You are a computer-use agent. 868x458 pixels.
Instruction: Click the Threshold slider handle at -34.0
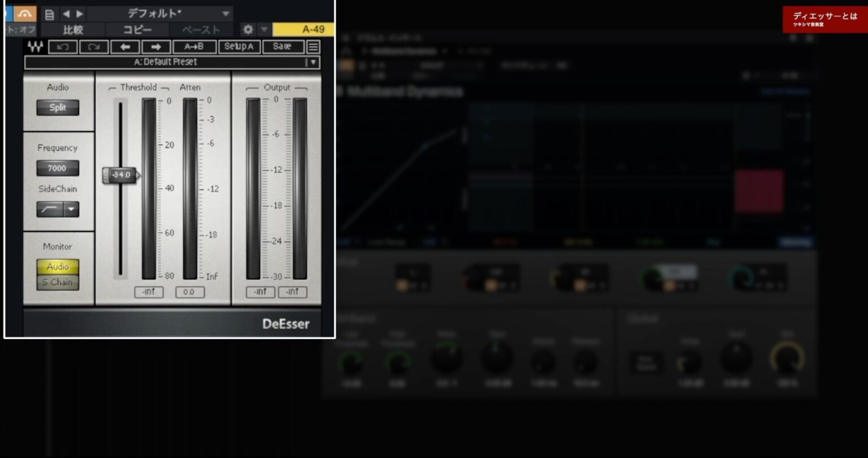click(x=120, y=175)
